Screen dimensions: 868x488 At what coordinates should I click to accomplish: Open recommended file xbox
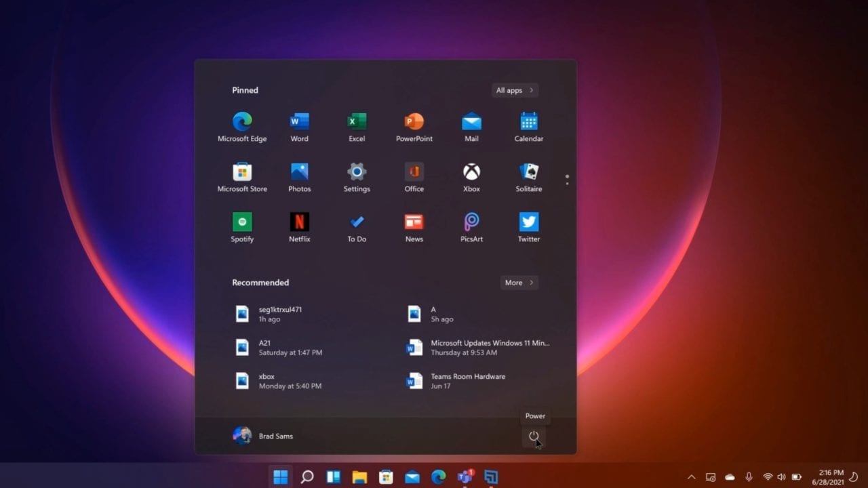278,381
